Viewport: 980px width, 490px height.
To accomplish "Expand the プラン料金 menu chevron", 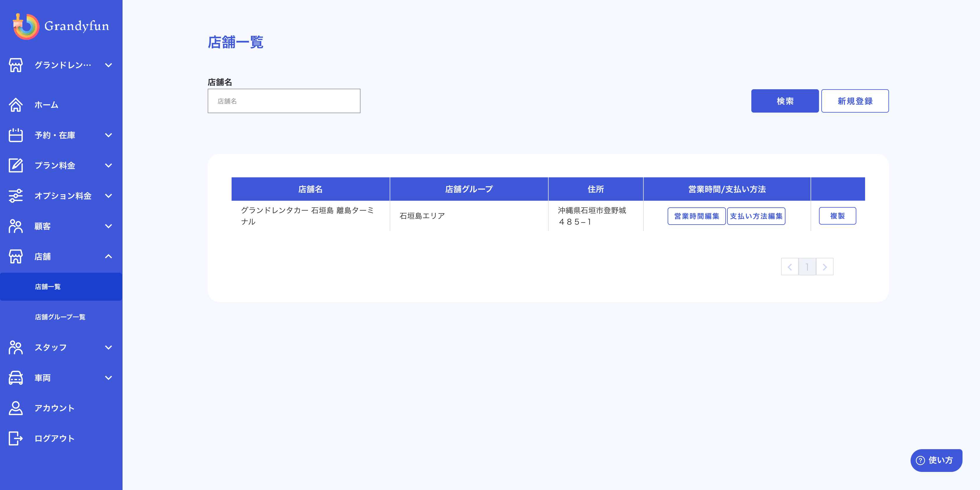I will click(108, 165).
